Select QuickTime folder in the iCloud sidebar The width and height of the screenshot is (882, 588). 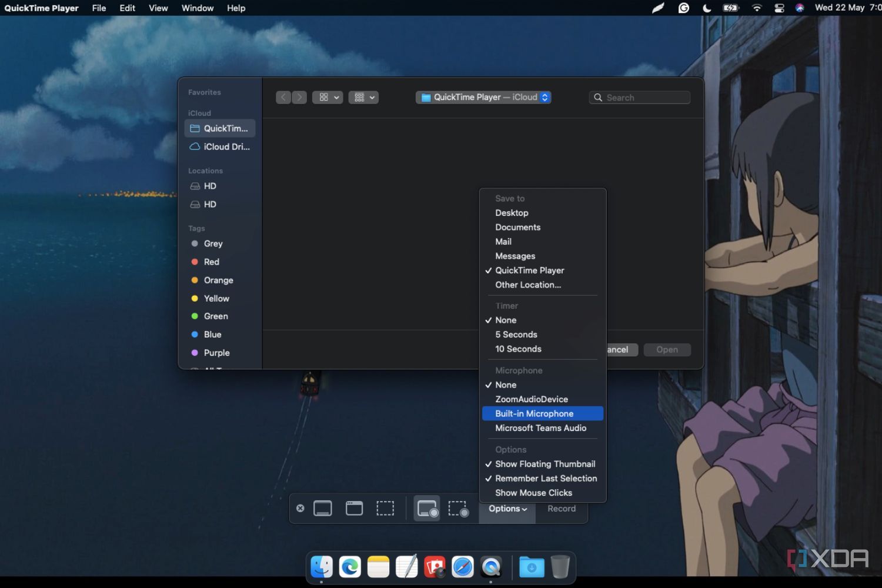tap(220, 128)
